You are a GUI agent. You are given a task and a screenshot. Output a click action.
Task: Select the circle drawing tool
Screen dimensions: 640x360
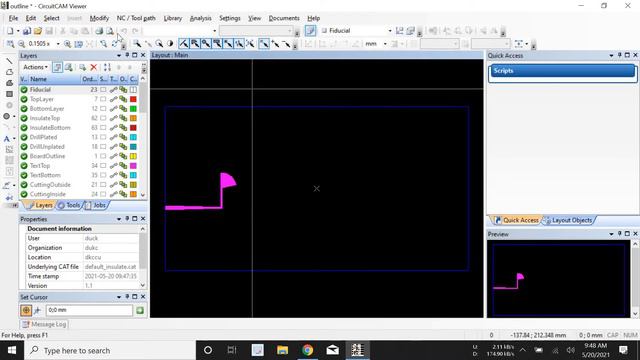pyautogui.click(x=7, y=116)
